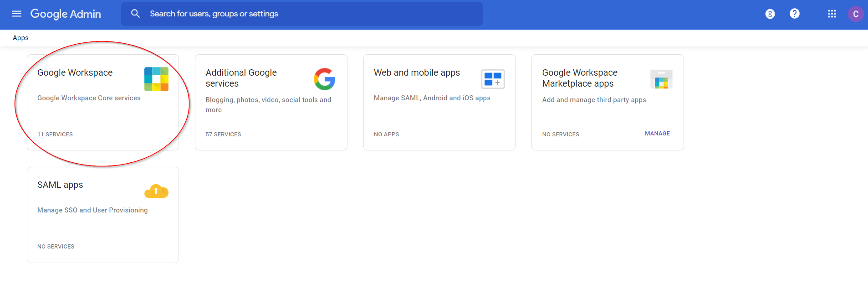Open the account avatar labeled C
868x300 pixels.
pos(856,14)
